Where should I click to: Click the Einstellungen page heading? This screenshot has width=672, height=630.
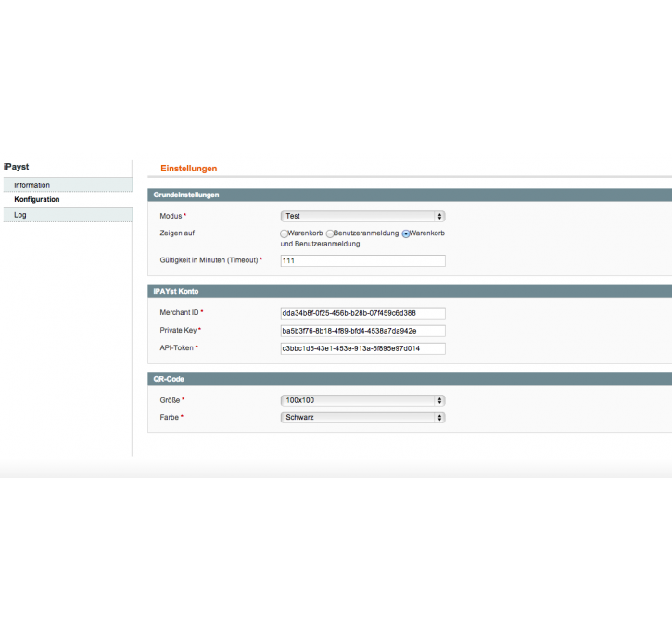coord(188,169)
